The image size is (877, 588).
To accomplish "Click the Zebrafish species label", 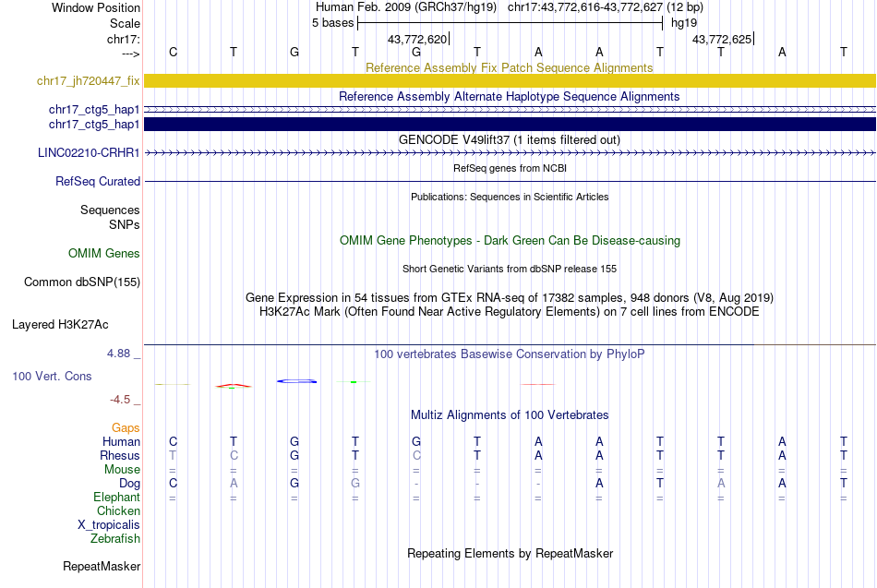I will tap(115, 539).
